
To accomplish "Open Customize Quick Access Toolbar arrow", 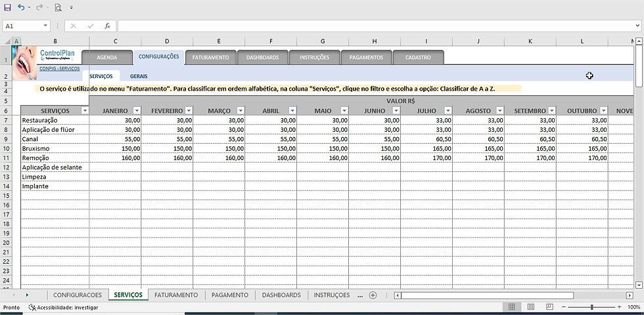I will tap(72, 7).
